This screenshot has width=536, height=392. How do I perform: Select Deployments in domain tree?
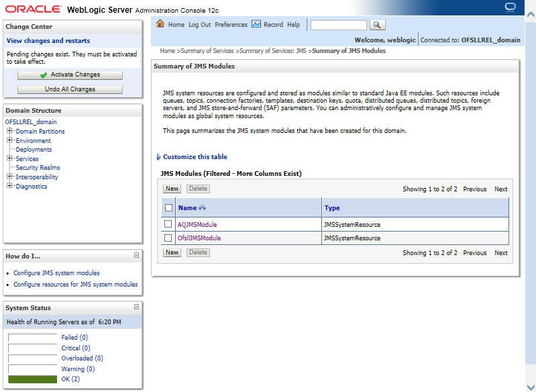click(x=34, y=150)
